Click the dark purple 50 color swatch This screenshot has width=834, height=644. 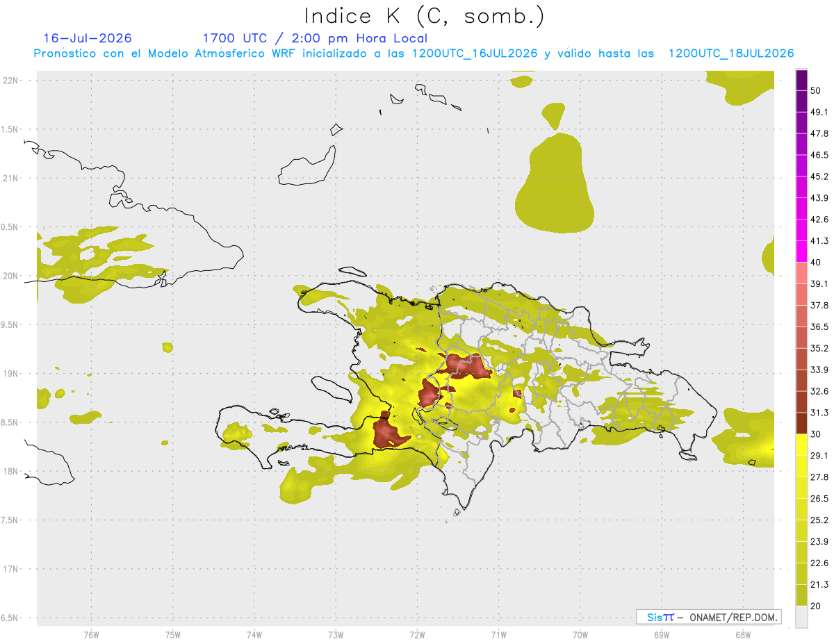point(801,81)
